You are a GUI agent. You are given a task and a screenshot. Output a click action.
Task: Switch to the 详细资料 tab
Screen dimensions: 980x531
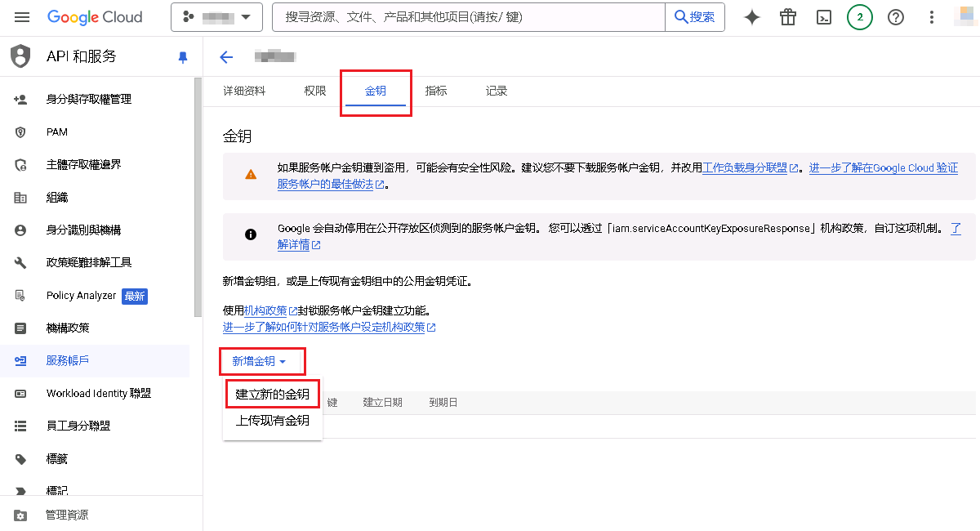tap(244, 91)
